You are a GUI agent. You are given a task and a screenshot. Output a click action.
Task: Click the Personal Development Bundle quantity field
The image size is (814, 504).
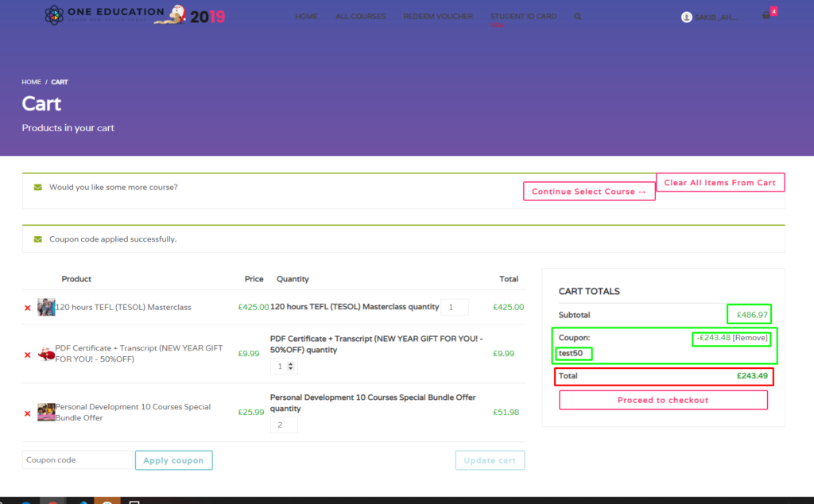pos(284,425)
